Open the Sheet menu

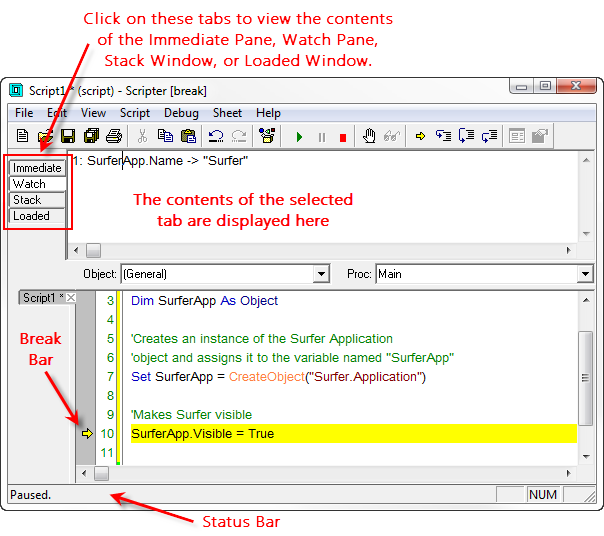click(x=227, y=113)
